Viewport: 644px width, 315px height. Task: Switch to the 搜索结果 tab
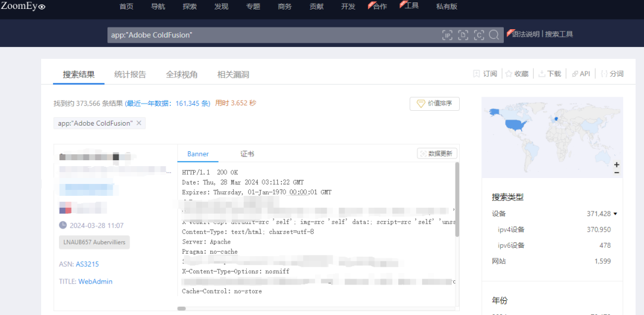(79, 74)
